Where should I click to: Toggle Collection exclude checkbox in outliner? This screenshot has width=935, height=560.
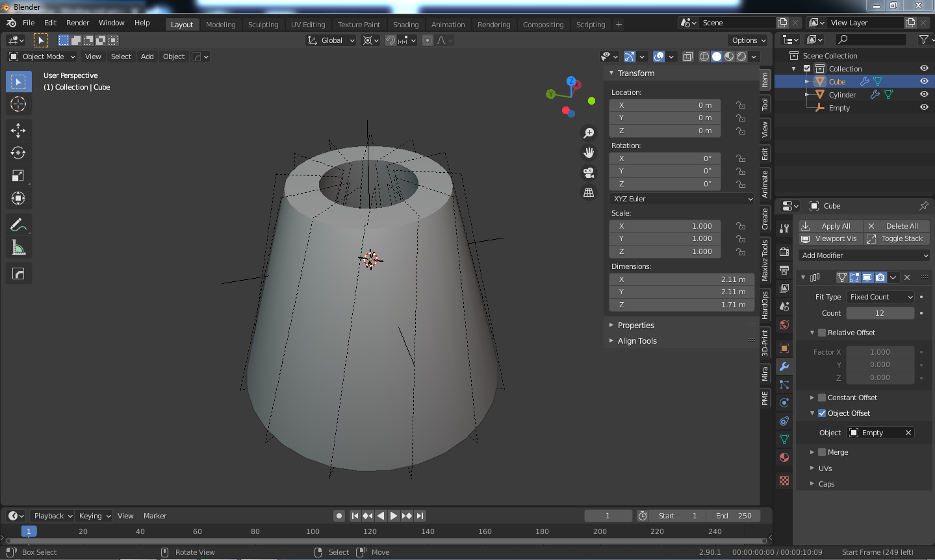pos(807,68)
